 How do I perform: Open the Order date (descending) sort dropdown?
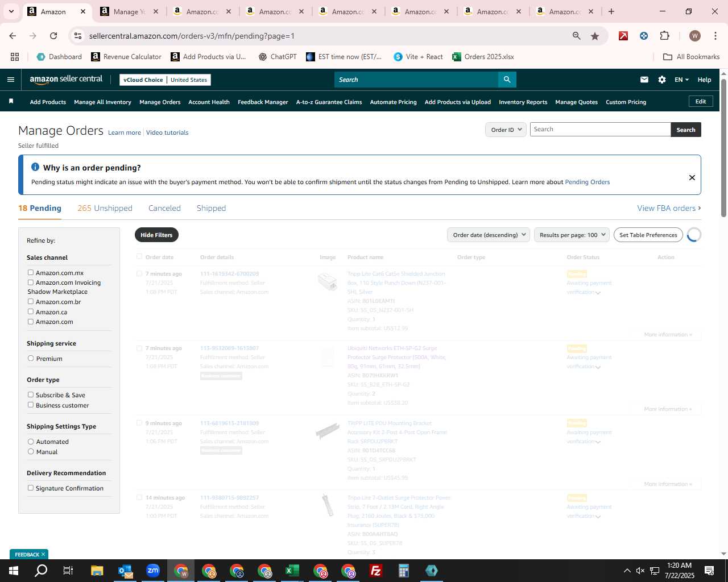(489, 235)
